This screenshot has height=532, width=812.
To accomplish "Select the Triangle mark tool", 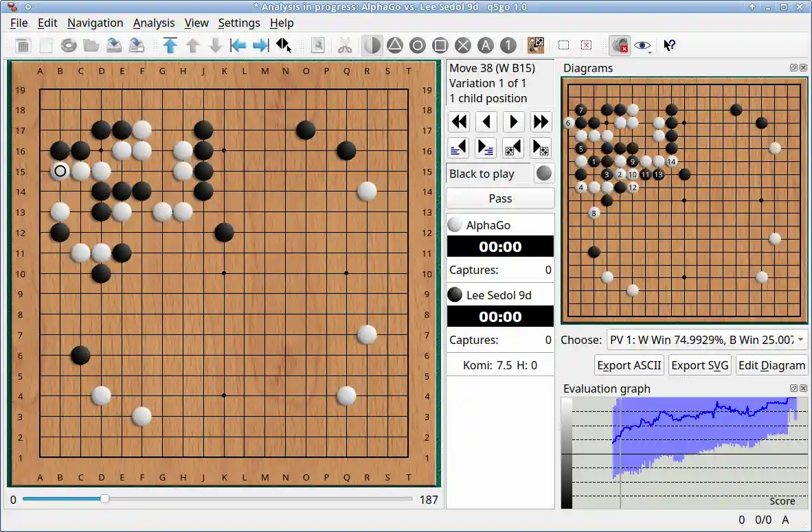I will [x=394, y=45].
